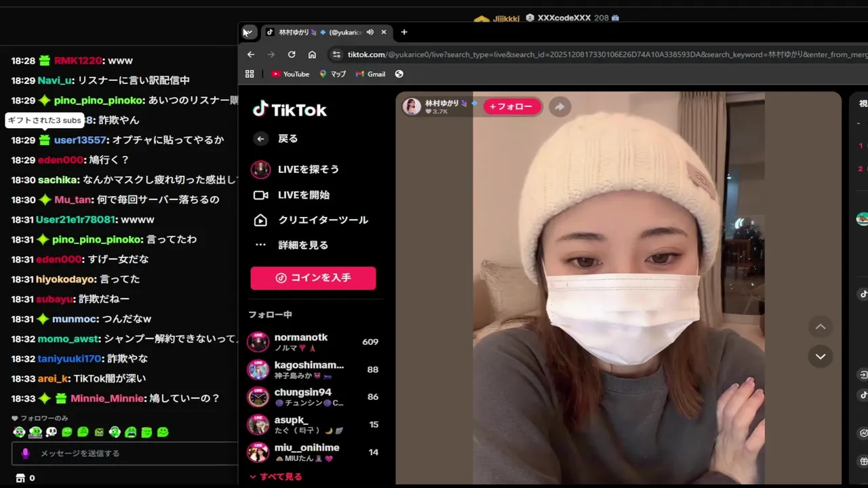Open LIVEを開始

point(292,195)
